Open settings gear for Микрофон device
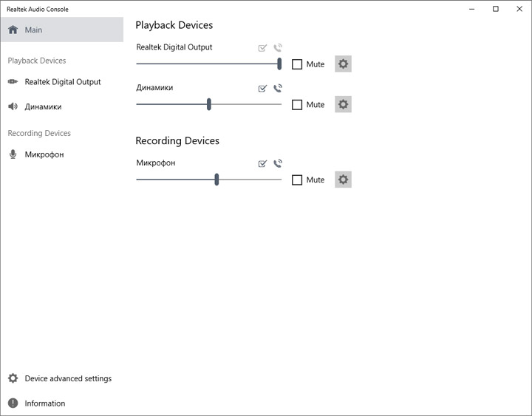 pos(343,180)
